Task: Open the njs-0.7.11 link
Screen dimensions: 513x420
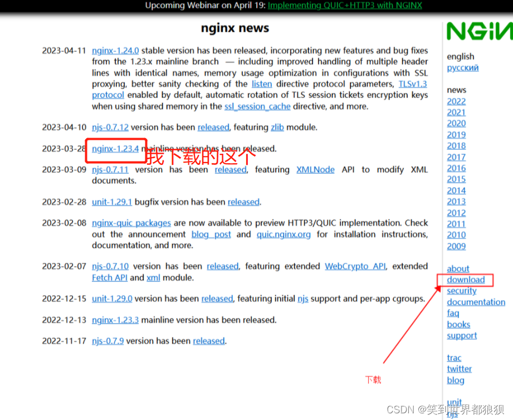Action: click(110, 170)
